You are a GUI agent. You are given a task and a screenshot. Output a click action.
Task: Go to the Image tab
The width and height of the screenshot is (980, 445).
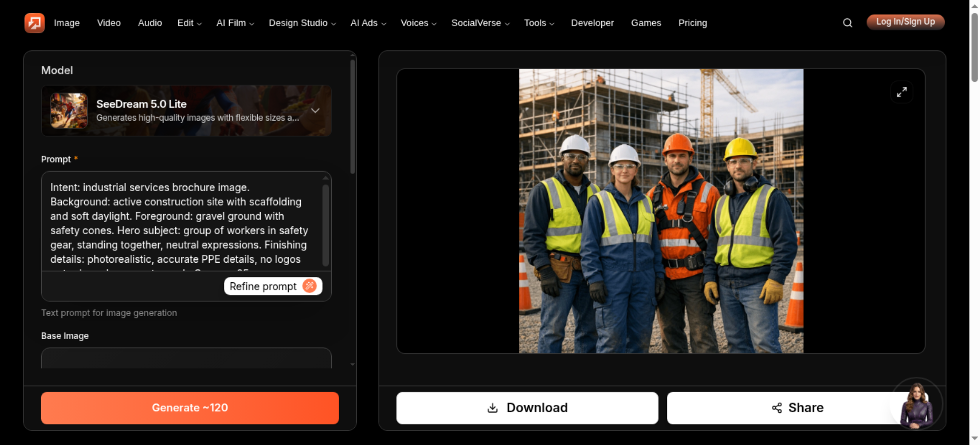[x=67, y=23]
